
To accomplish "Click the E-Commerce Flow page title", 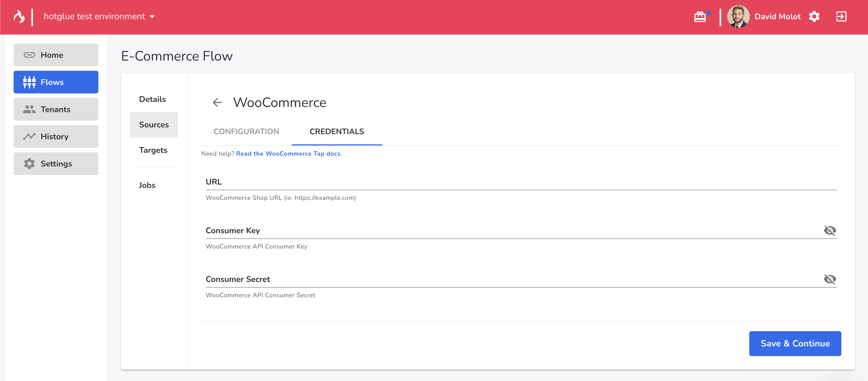I will coord(177,56).
